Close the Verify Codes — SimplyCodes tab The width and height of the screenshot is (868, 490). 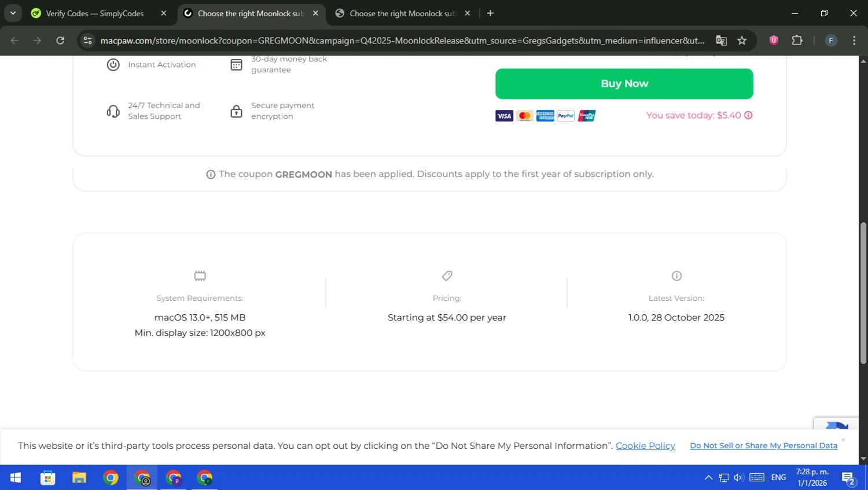tap(164, 13)
